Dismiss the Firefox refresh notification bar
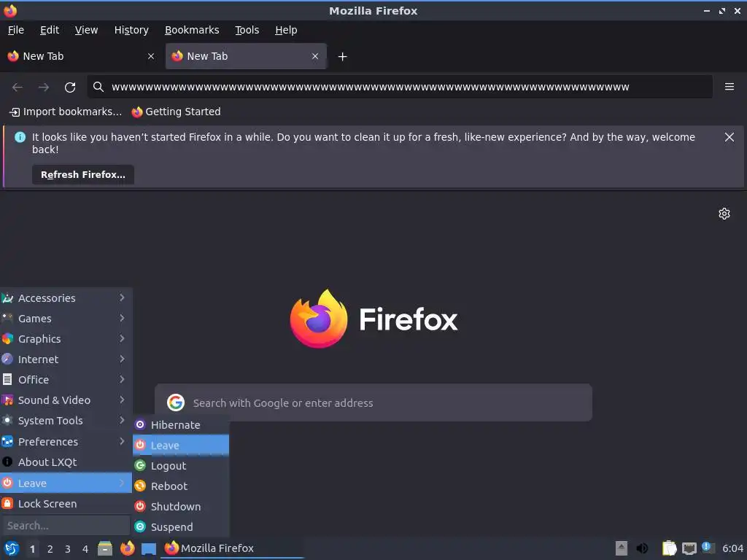This screenshot has height=560, width=747. point(729,137)
